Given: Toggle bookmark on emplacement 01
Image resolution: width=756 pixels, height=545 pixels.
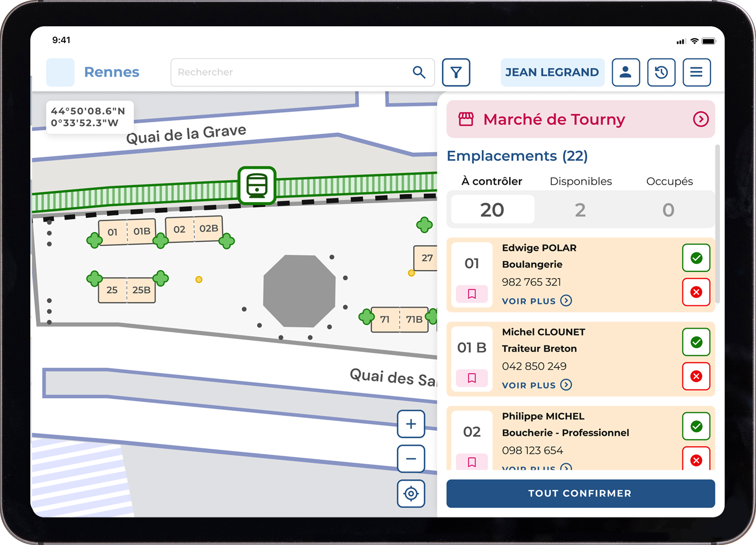Looking at the screenshot, I should click(471, 294).
